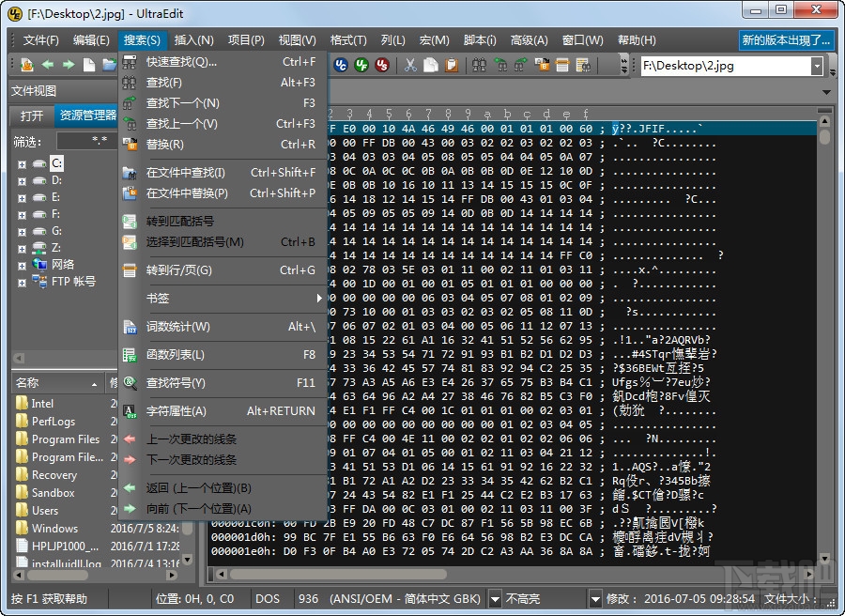845x616 pixels.
Task: Copy with the toolbar copy icon
Action: [431, 65]
